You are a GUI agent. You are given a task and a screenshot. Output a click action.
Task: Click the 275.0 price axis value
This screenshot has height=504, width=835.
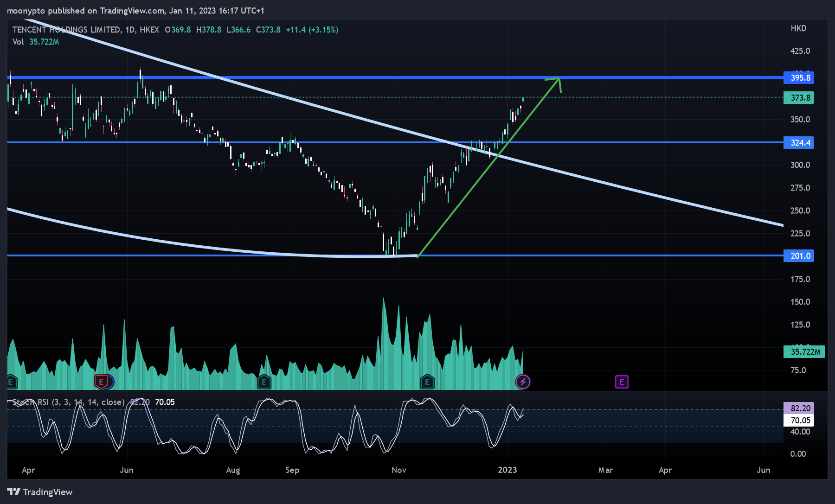click(800, 188)
